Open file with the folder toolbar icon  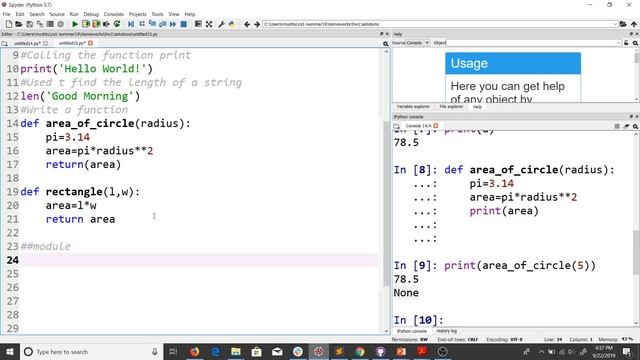click(19, 24)
